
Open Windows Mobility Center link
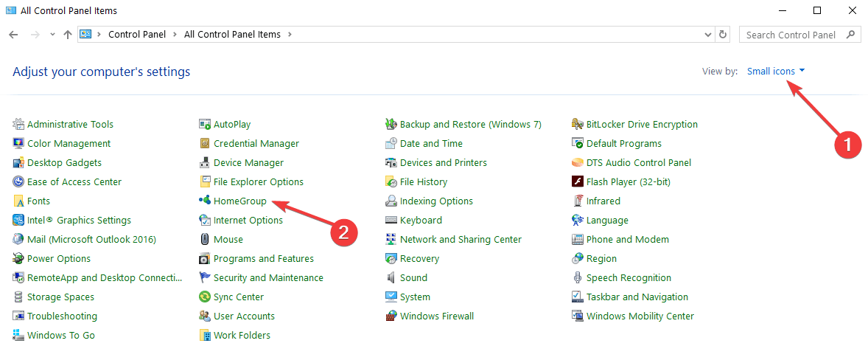click(x=640, y=316)
